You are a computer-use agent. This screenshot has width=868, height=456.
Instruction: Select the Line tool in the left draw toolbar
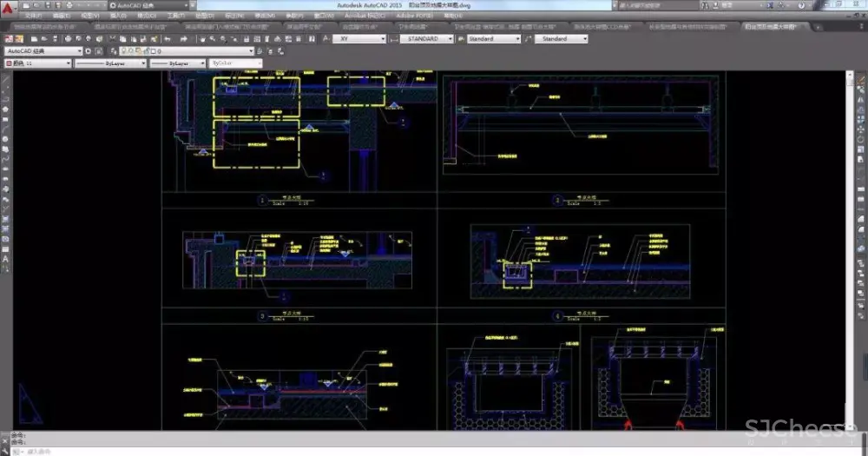6,78
